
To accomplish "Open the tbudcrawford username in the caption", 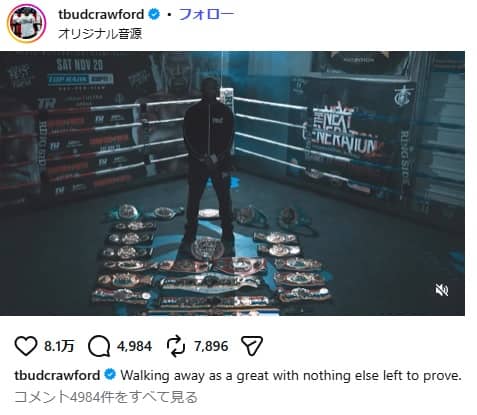I will click(x=57, y=375).
